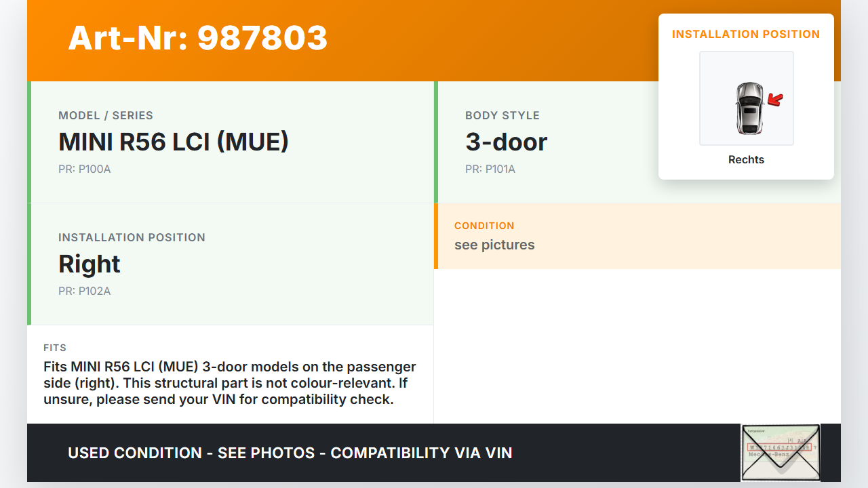Click the "PR: P102A" reference code
The width and height of the screenshot is (868, 488).
(85, 291)
